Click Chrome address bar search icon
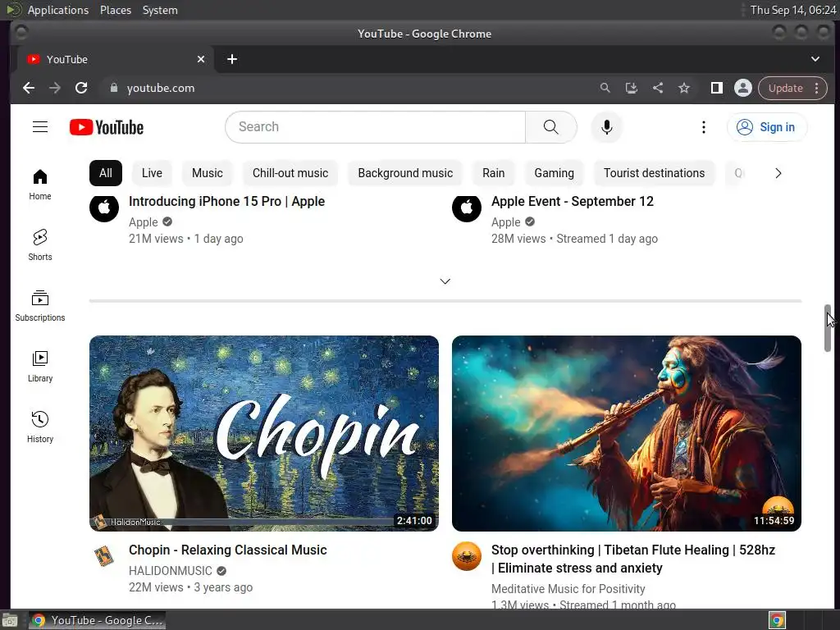This screenshot has width=840, height=630. coord(605,88)
